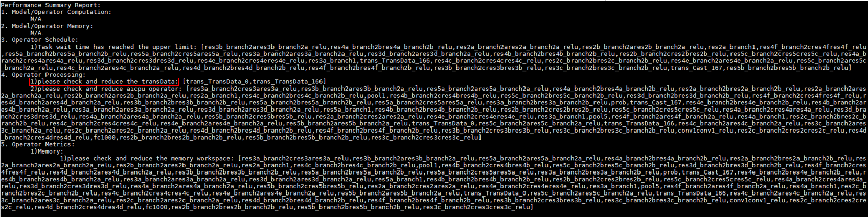The image size is (868, 217).
Task: Select 'Task wait time has reached the upper limit' text
Action: pyautogui.click(x=118, y=47)
